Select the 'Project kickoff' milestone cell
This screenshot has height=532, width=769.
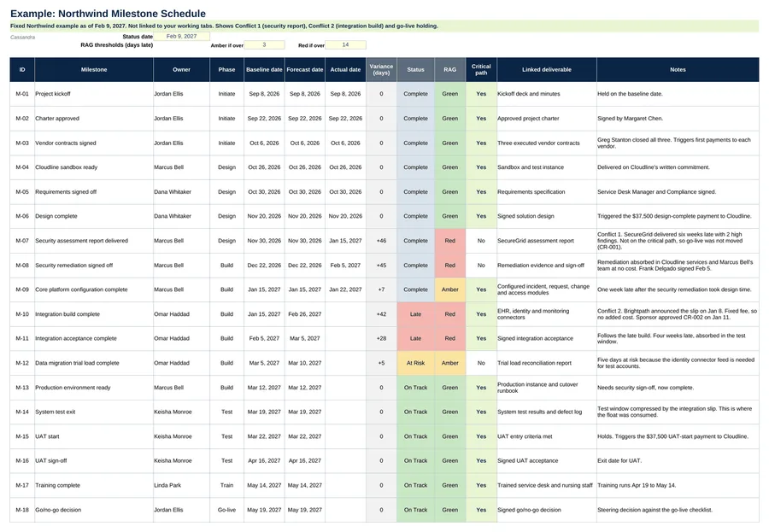94,94
